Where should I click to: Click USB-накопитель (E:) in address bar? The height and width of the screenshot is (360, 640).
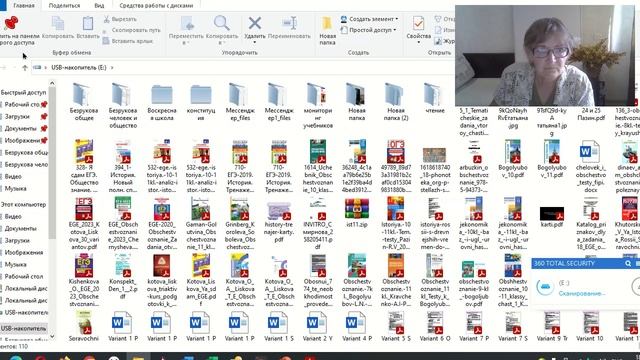pyautogui.click(x=79, y=68)
